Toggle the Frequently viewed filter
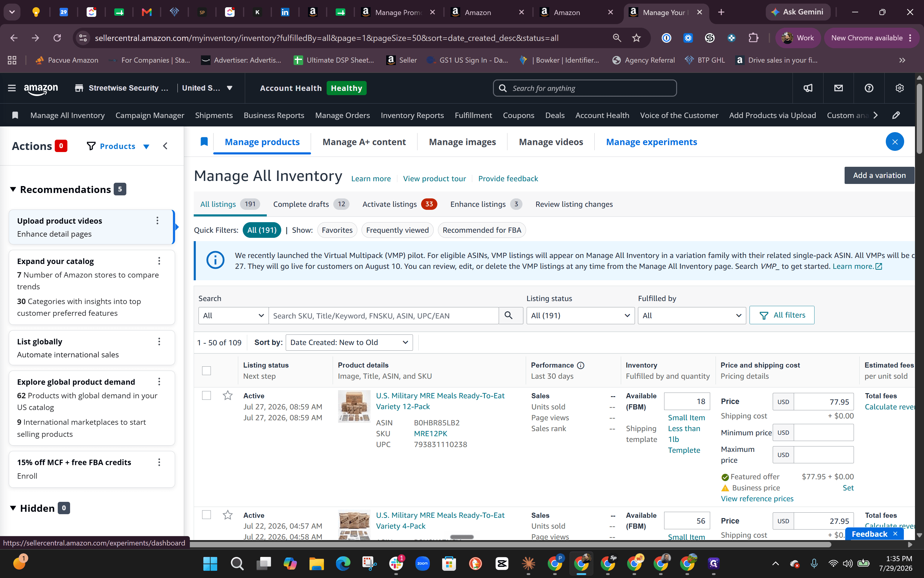Viewport: 924px width, 578px height. coord(397,230)
